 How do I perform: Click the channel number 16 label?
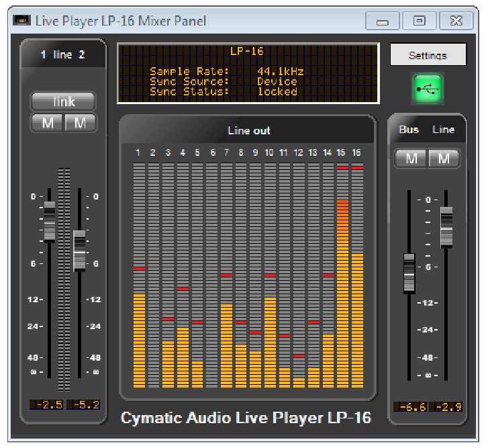pos(356,152)
